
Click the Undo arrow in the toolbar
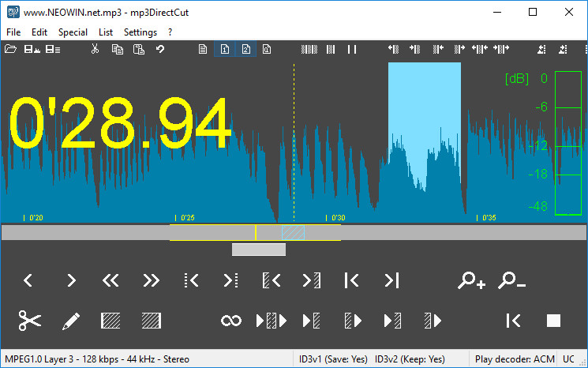pos(160,50)
